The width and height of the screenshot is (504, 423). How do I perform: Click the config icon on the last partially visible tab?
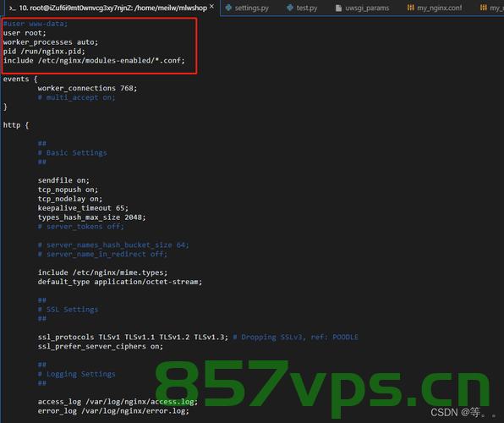click(x=483, y=8)
